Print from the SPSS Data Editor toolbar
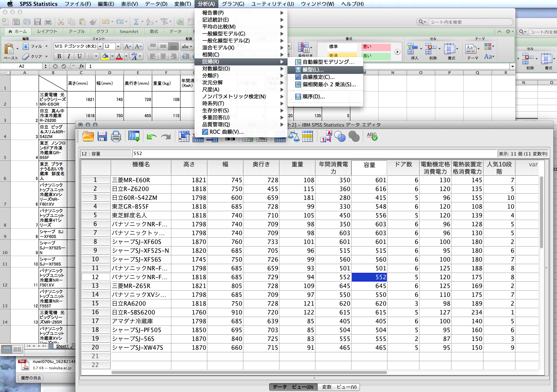The width and height of the screenshot is (557, 392). pos(116,136)
